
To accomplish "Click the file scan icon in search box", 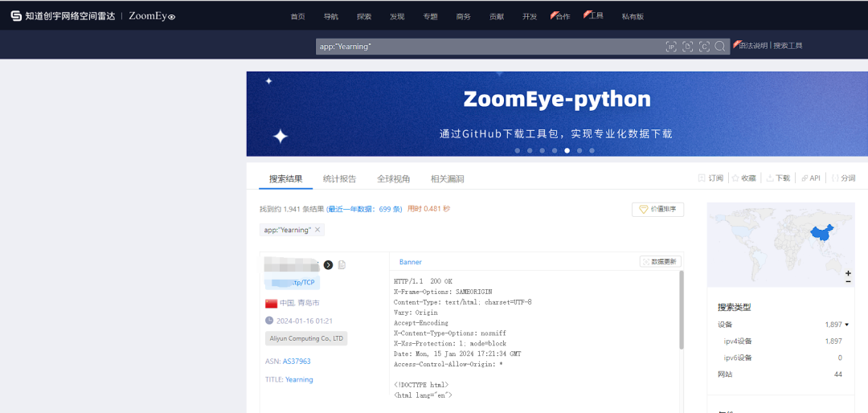I will 687,47.
